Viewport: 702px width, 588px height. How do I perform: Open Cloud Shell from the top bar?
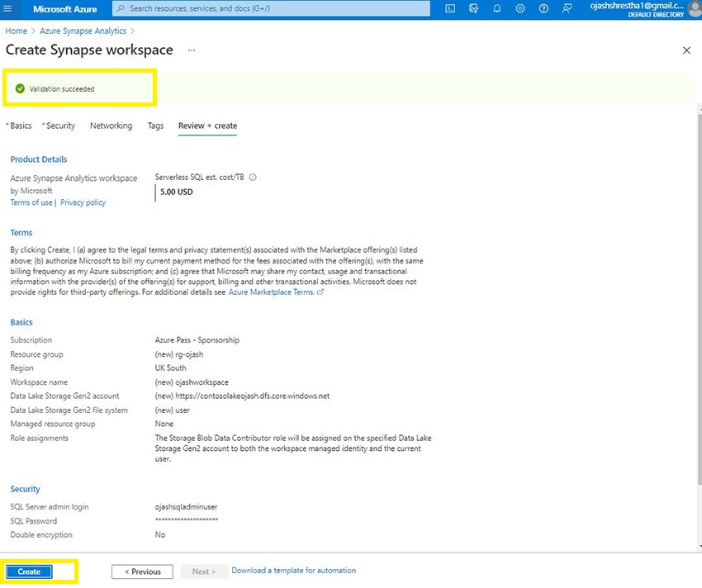pos(450,8)
